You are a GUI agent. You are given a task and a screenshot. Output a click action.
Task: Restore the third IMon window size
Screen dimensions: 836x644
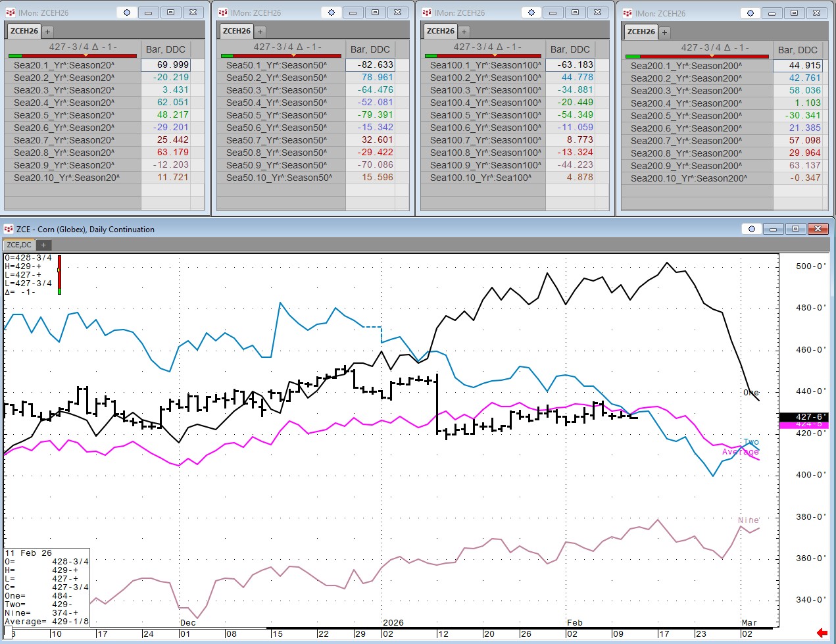575,12
